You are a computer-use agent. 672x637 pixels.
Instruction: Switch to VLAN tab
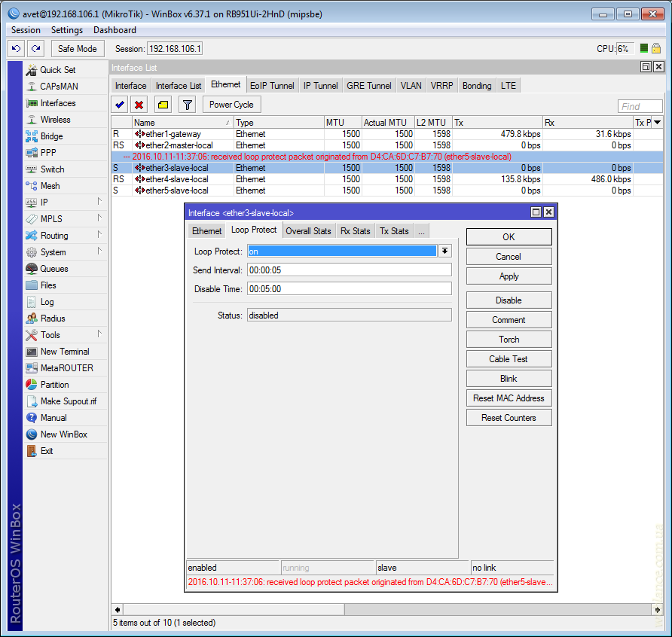[x=411, y=86]
